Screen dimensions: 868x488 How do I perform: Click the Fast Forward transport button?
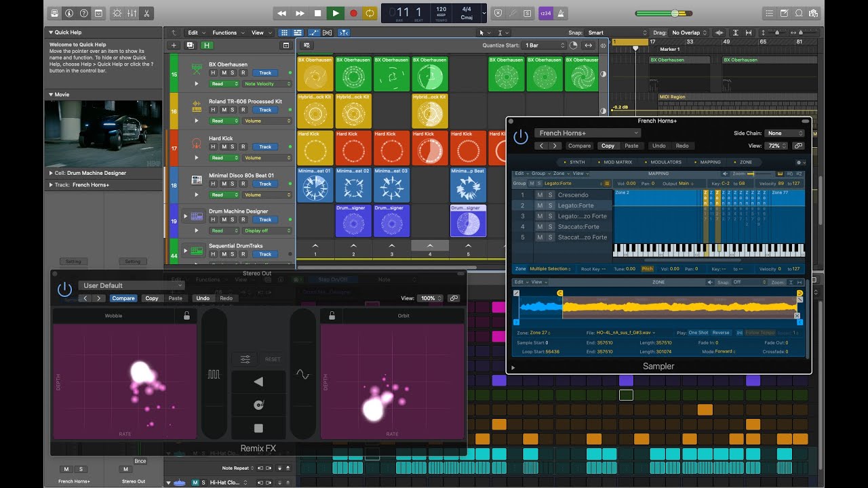(300, 13)
